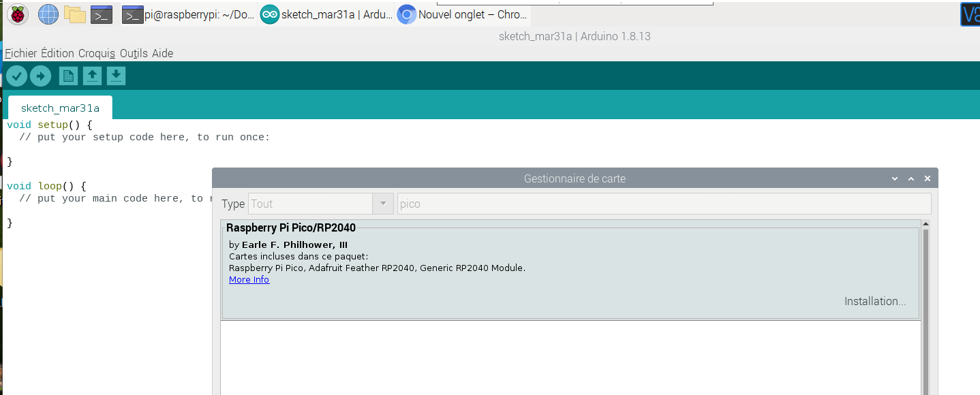
Task: Click the Verify checkmark button
Action: 17,76
